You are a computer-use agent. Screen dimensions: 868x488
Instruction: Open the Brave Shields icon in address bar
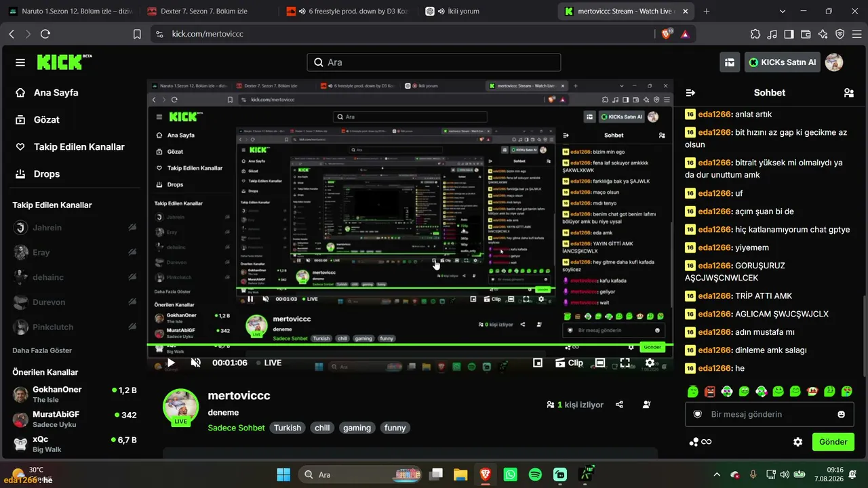coord(667,34)
